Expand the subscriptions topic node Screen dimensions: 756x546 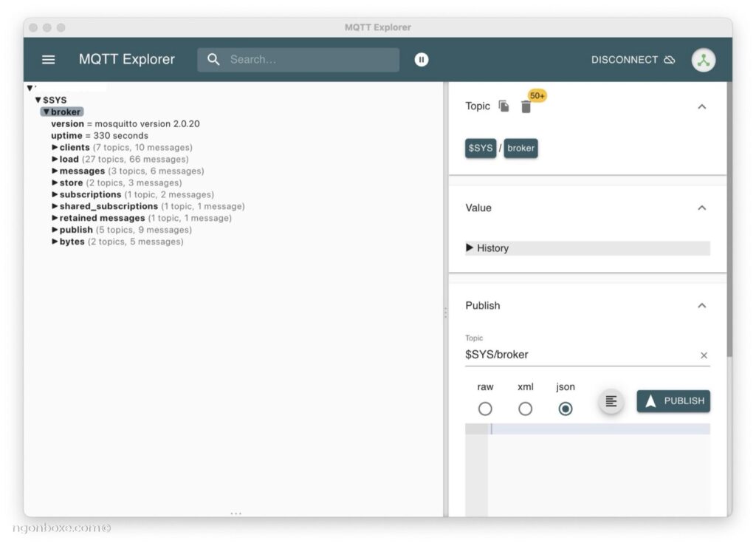55,194
